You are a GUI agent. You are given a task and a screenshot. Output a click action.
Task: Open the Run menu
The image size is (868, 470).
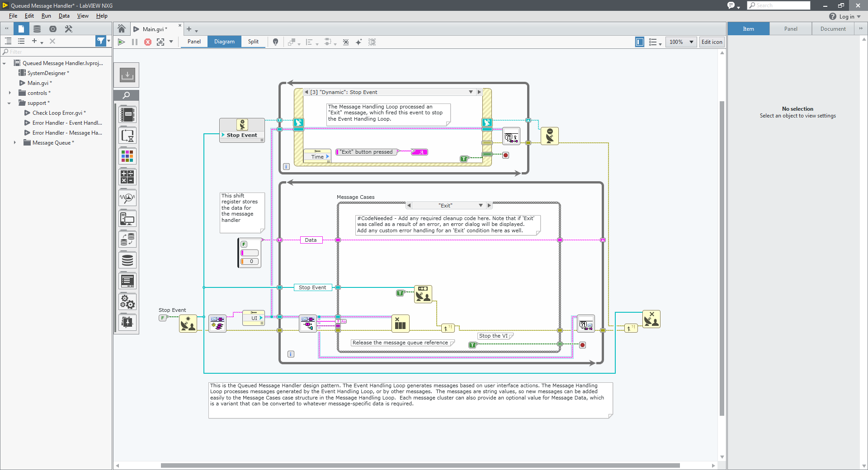[x=46, y=16]
